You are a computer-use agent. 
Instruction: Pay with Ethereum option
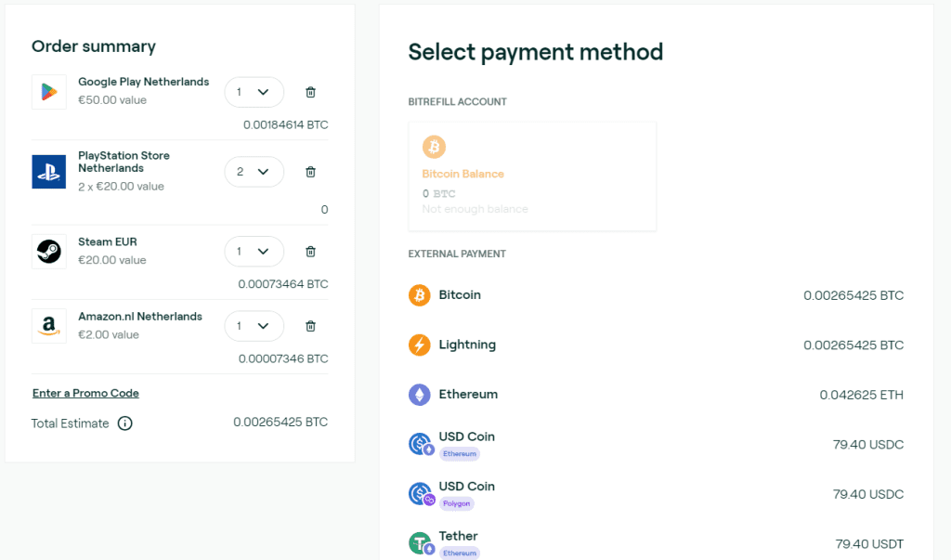(x=656, y=395)
